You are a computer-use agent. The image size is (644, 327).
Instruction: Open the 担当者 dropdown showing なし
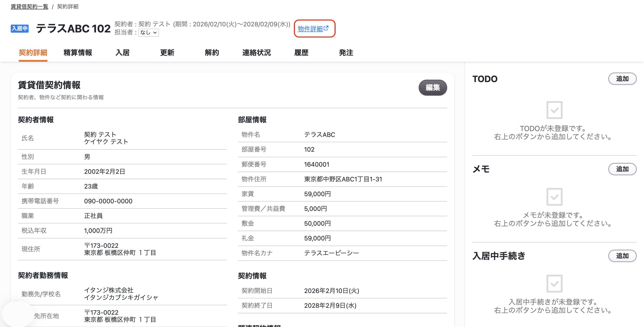coord(148,32)
